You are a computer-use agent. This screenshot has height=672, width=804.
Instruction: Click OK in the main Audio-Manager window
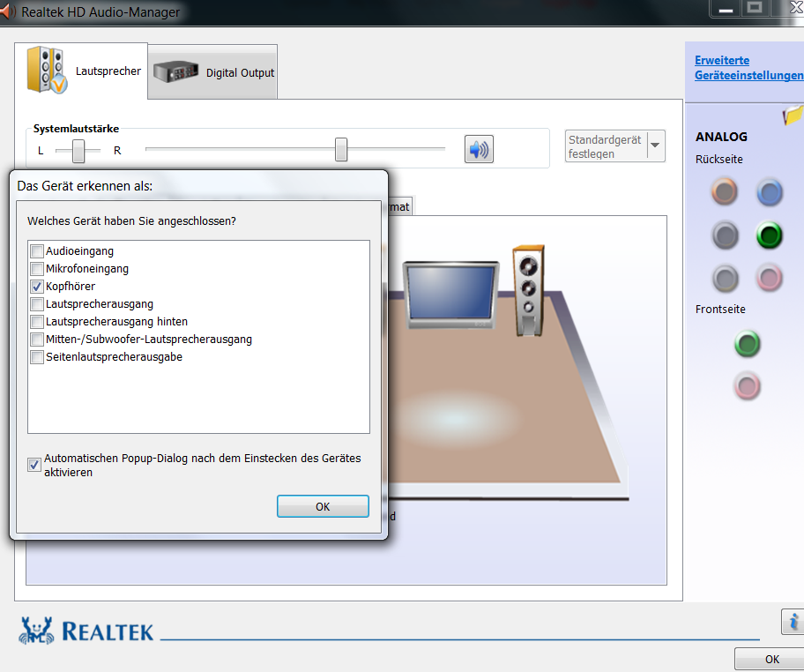[x=771, y=659]
